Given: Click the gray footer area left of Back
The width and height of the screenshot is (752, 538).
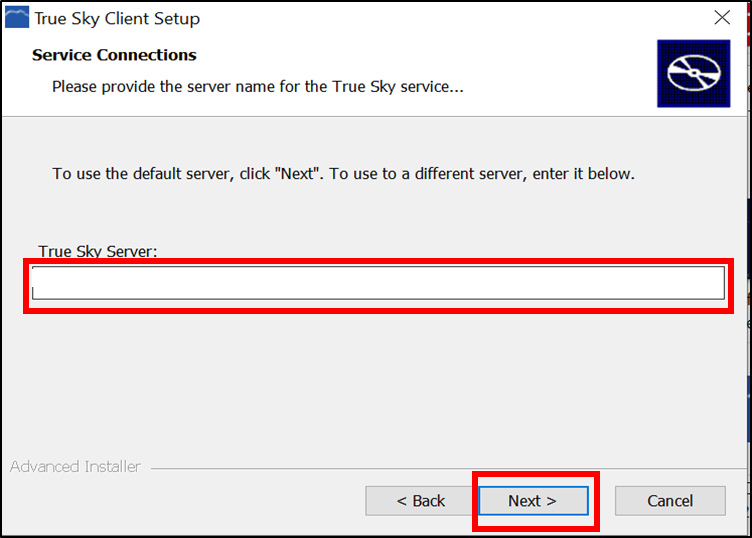Looking at the screenshot, I should 182,501.
